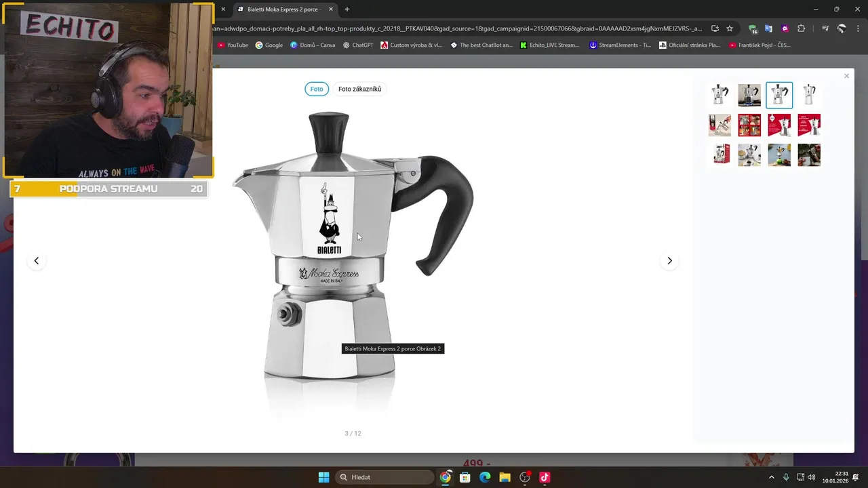Open the Echito_LIVE Stream bookmark
Screen dimensions: 868x488
pyautogui.click(x=550, y=45)
